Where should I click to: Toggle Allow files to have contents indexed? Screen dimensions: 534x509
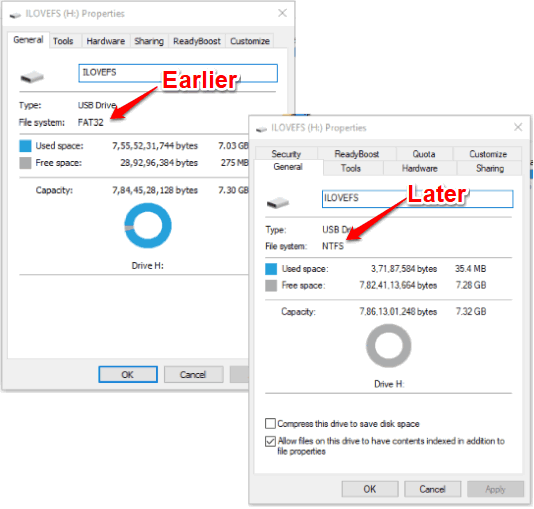(x=270, y=441)
